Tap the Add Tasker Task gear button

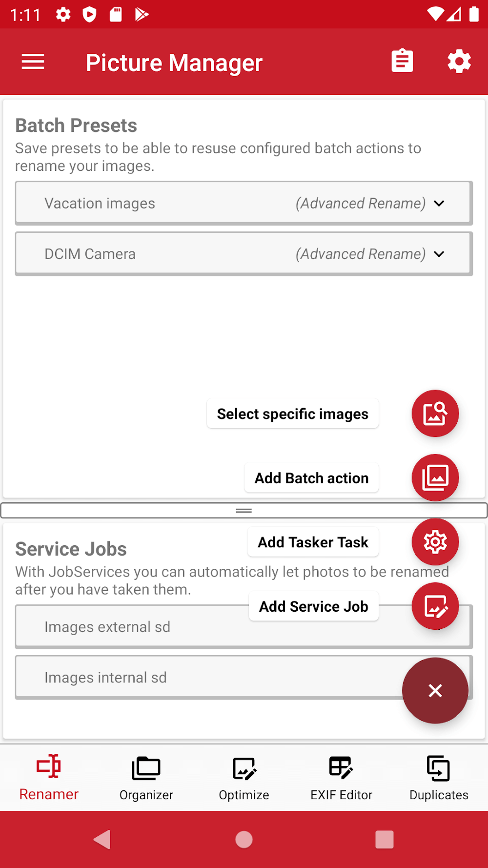(x=435, y=541)
